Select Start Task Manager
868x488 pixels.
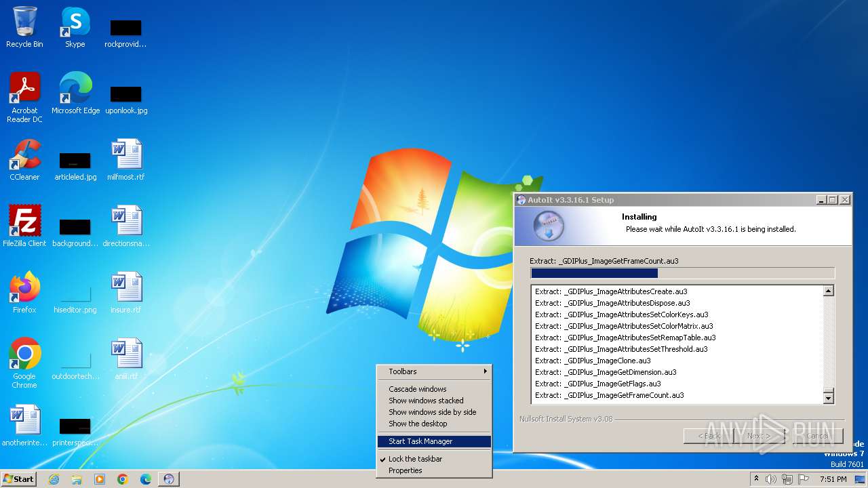pos(434,441)
